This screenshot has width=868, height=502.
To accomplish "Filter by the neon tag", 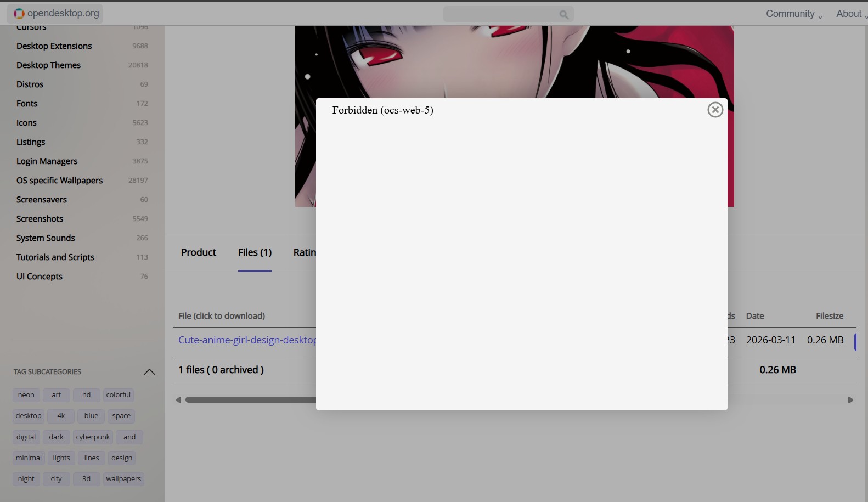I will (26, 395).
